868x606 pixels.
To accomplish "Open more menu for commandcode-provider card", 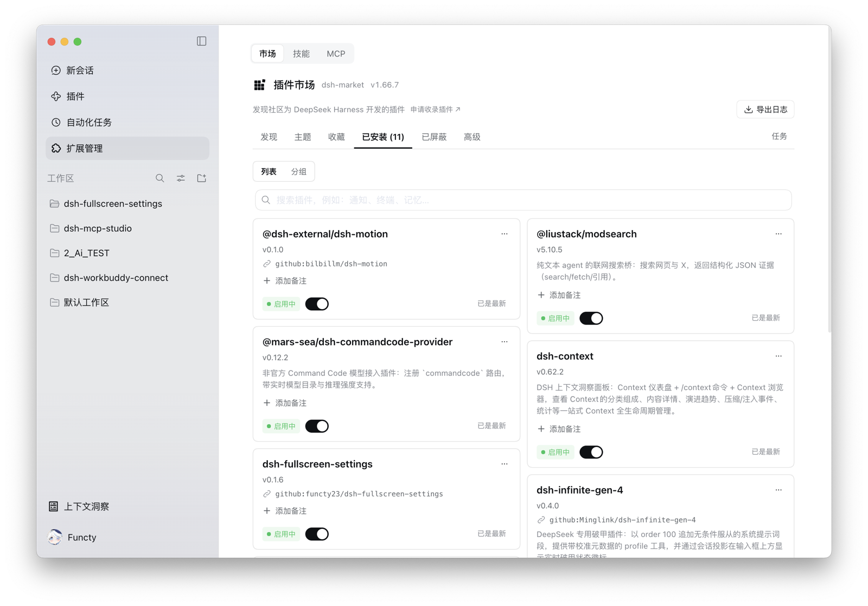I will pyautogui.click(x=505, y=342).
